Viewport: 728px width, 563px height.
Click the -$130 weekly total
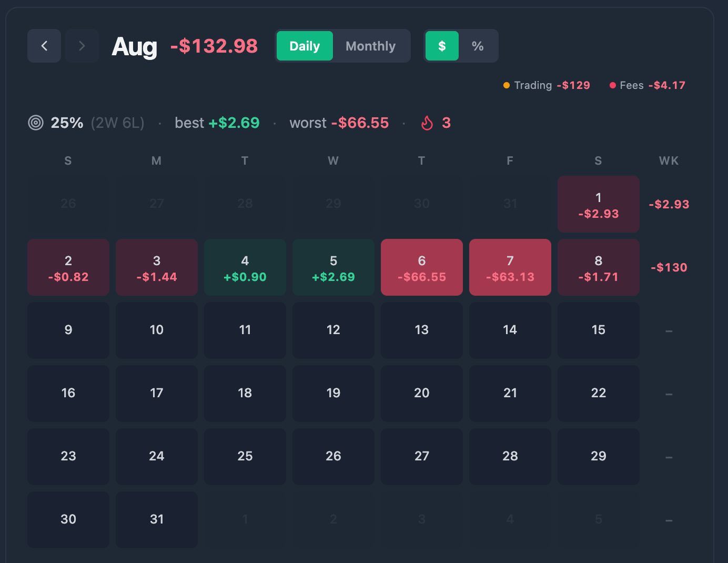[x=669, y=267]
